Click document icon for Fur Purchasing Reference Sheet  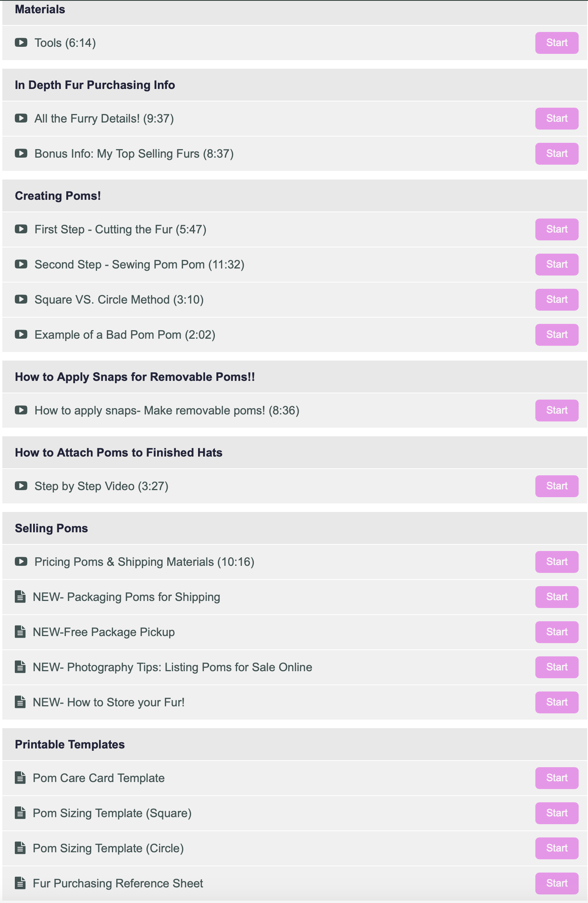point(20,883)
